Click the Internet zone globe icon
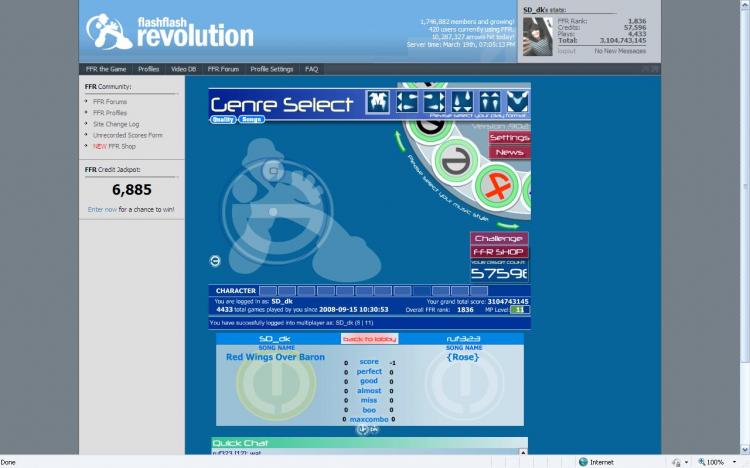 [583, 462]
